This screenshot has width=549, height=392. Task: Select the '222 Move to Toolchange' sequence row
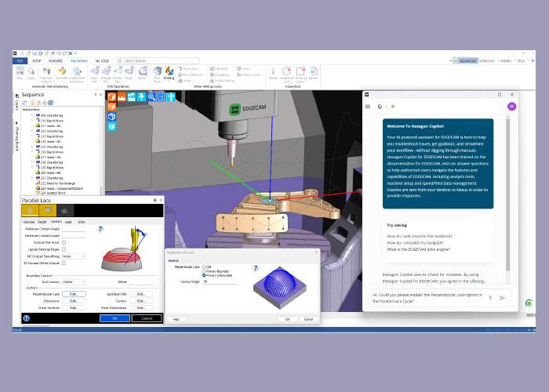pos(56,183)
